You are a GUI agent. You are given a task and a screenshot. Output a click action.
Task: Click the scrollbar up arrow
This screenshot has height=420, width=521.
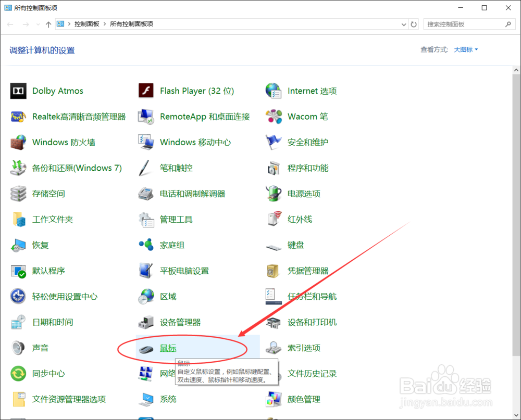[x=516, y=70]
